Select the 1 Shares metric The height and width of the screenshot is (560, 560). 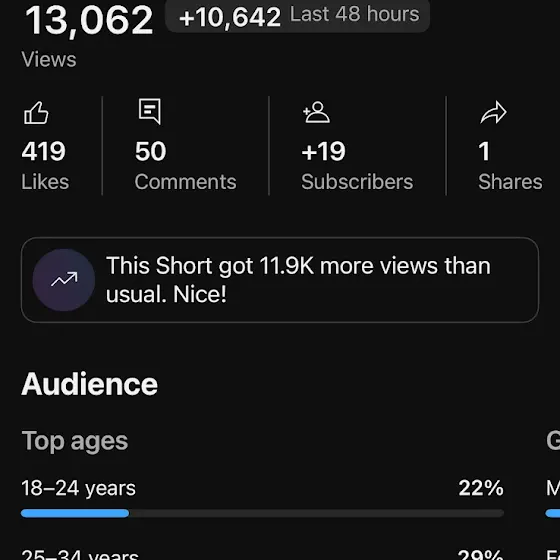coord(510,165)
